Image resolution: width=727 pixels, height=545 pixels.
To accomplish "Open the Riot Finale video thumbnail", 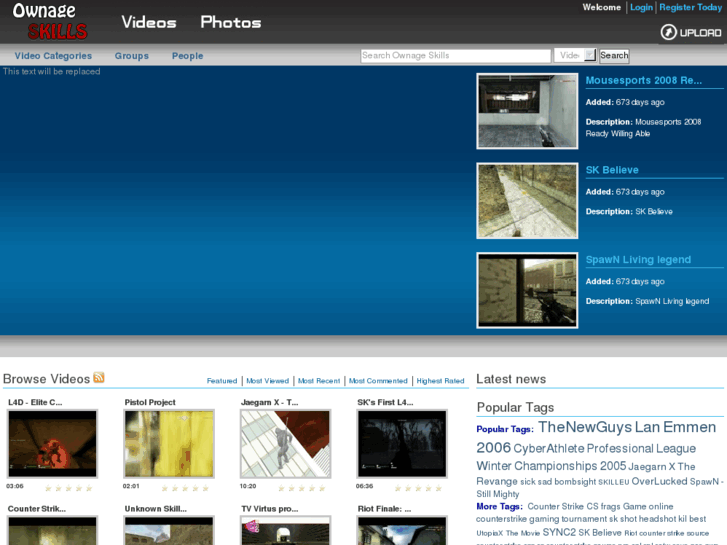I will point(402,531).
